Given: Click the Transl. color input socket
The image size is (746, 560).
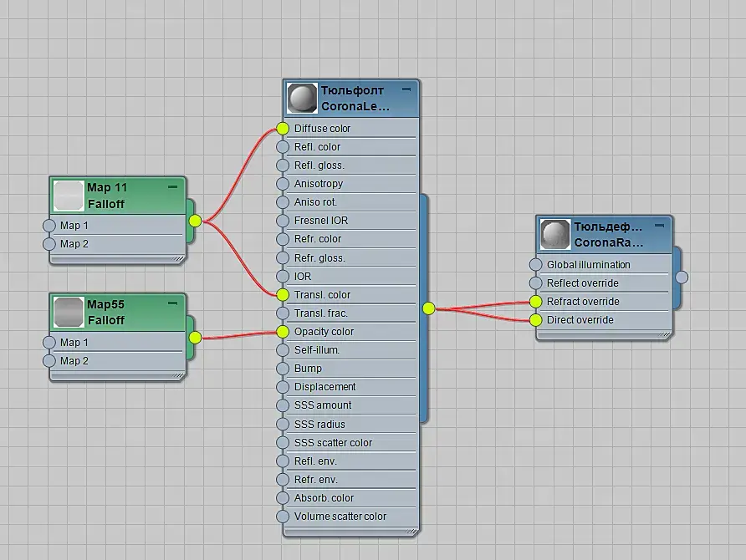Looking at the screenshot, I should pos(283,295).
